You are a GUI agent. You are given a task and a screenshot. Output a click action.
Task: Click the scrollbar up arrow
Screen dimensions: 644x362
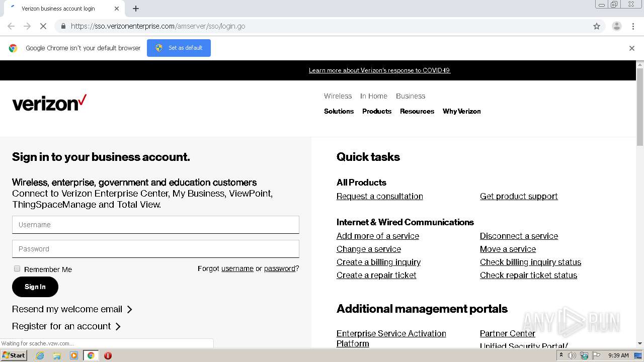click(x=640, y=64)
